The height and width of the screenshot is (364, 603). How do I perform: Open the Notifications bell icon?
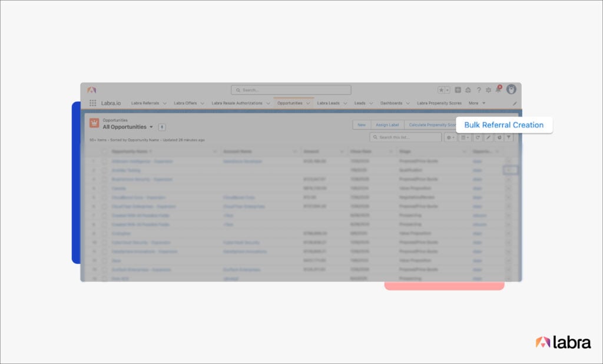pos(498,90)
